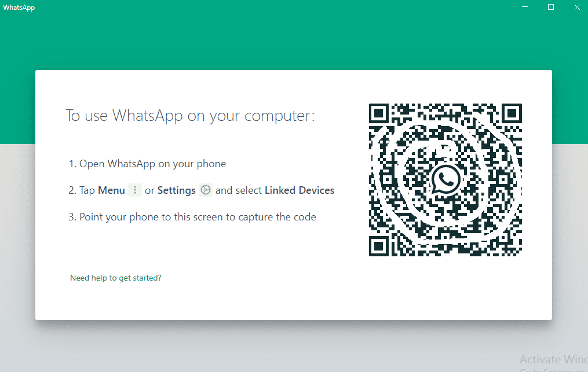Minimize the WhatsApp window

525,7
